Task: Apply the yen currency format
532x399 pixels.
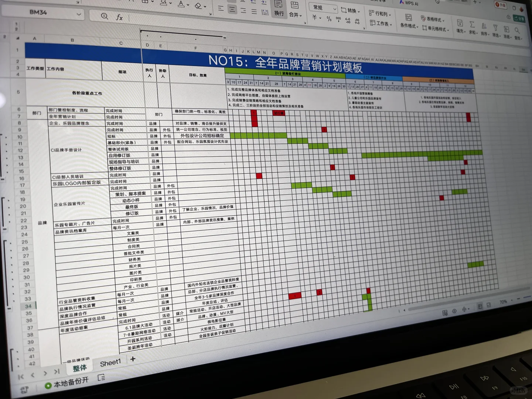Action: [315, 17]
